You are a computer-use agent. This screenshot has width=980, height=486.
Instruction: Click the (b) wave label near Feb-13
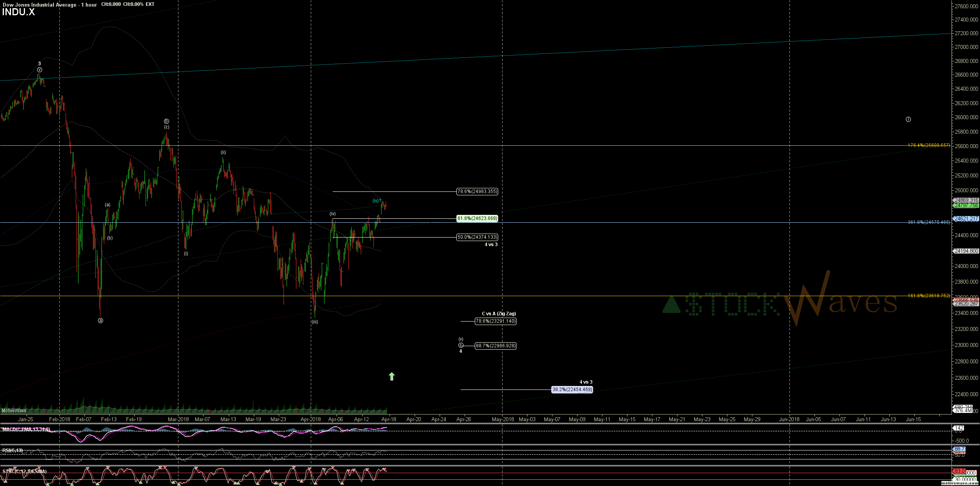pyautogui.click(x=110, y=238)
